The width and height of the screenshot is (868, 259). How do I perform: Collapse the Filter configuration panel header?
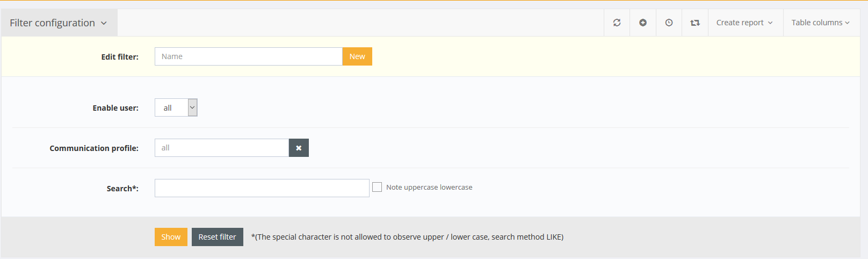pos(59,23)
